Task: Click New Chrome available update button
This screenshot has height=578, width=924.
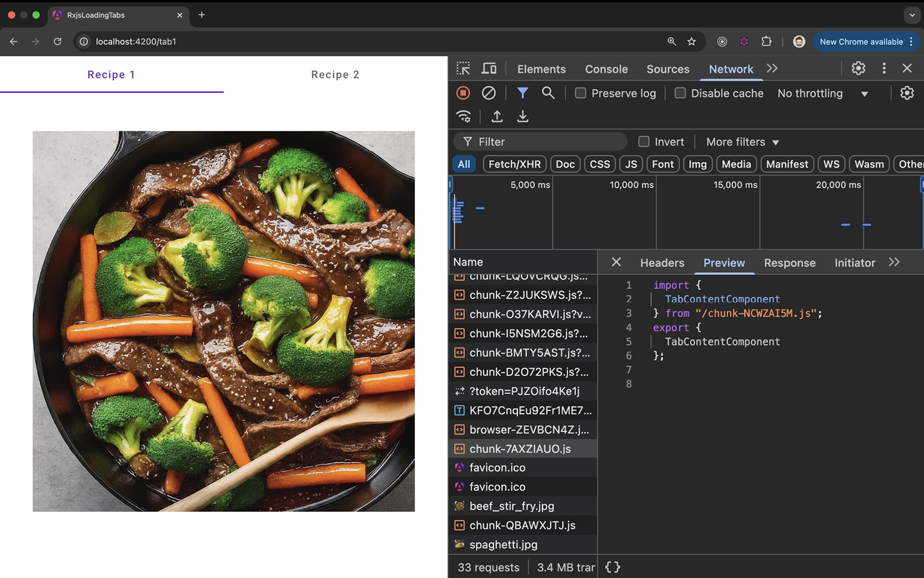Action: click(866, 42)
